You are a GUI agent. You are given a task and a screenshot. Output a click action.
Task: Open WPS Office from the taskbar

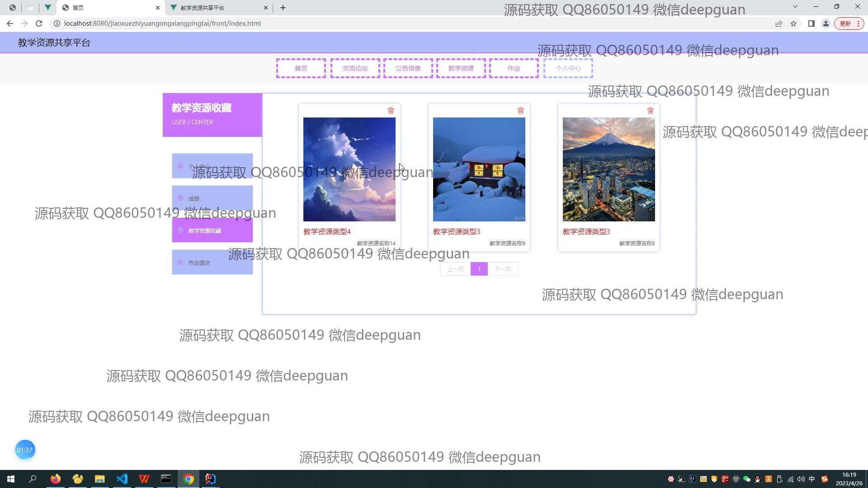tap(144, 479)
